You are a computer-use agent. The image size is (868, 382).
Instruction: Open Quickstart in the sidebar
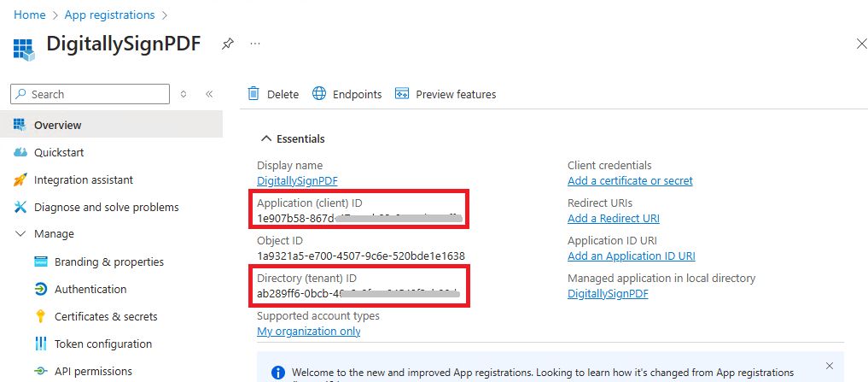coord(59,152)
